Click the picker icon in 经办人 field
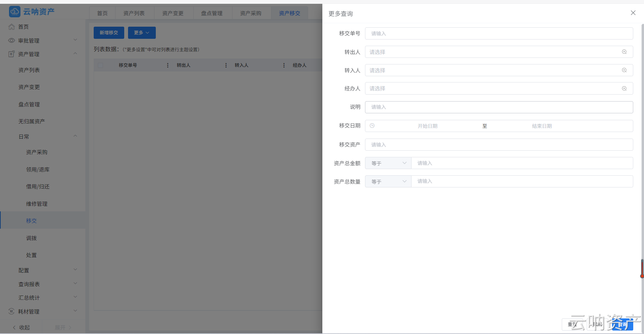 [624, 88]
